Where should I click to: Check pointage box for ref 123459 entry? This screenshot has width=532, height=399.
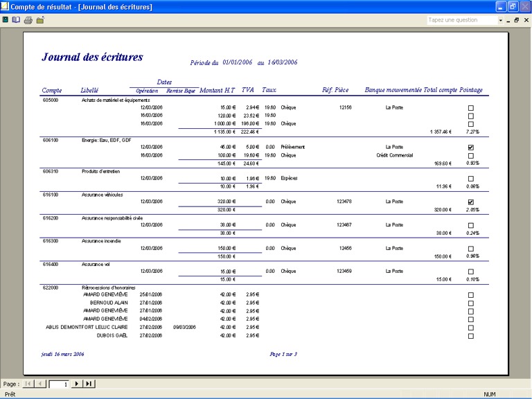point(471,272)
